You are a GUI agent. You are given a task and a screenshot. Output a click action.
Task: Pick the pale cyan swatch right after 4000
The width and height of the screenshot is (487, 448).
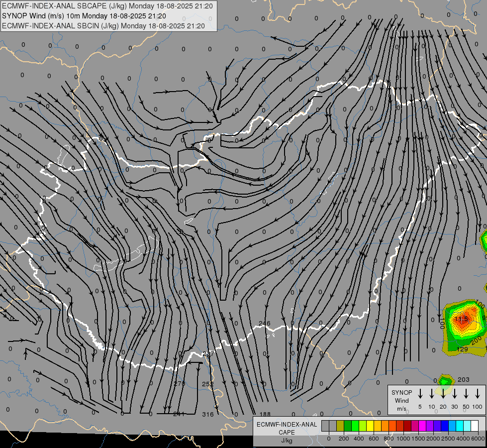467,426
